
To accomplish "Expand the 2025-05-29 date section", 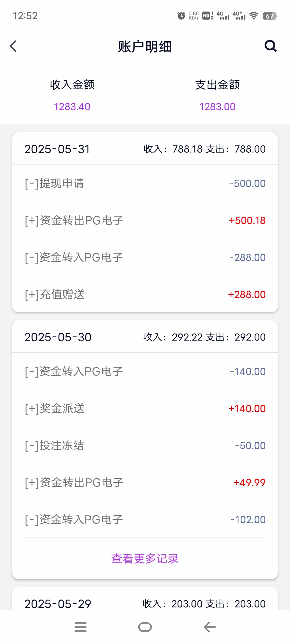I will click(x=58, y=604).
